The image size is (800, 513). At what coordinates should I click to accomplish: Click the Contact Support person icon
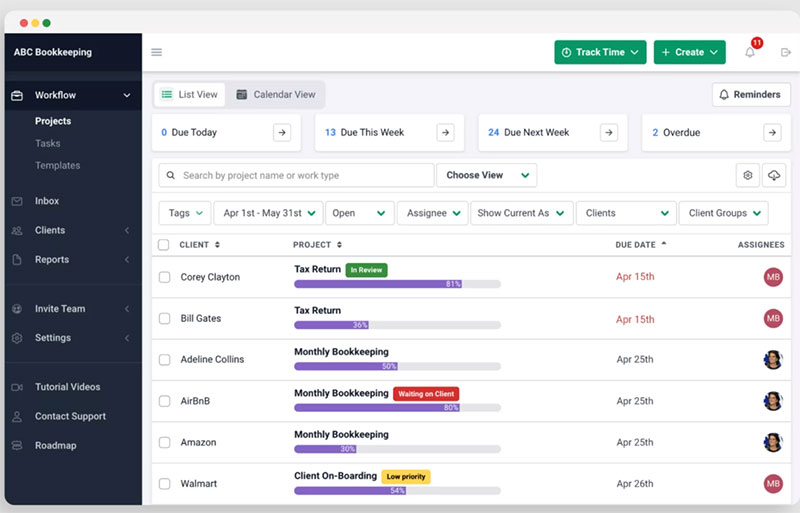tap(17, 417)
